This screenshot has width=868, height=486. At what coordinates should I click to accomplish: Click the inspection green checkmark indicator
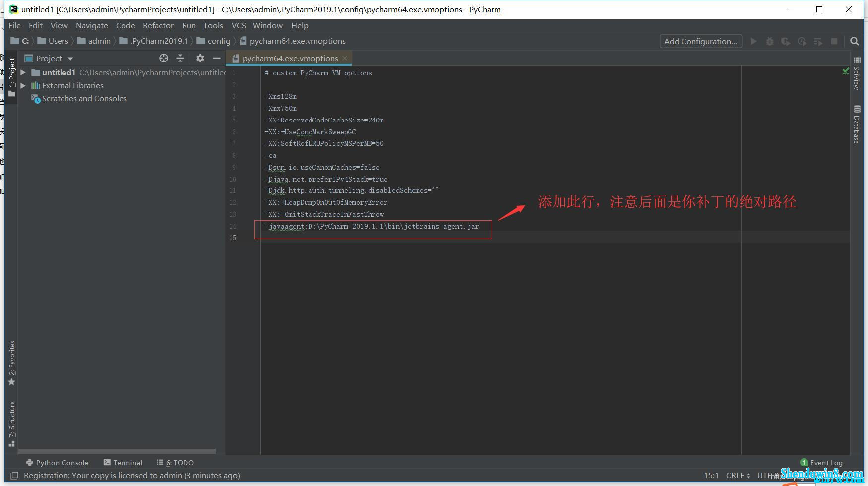point(846,72)
